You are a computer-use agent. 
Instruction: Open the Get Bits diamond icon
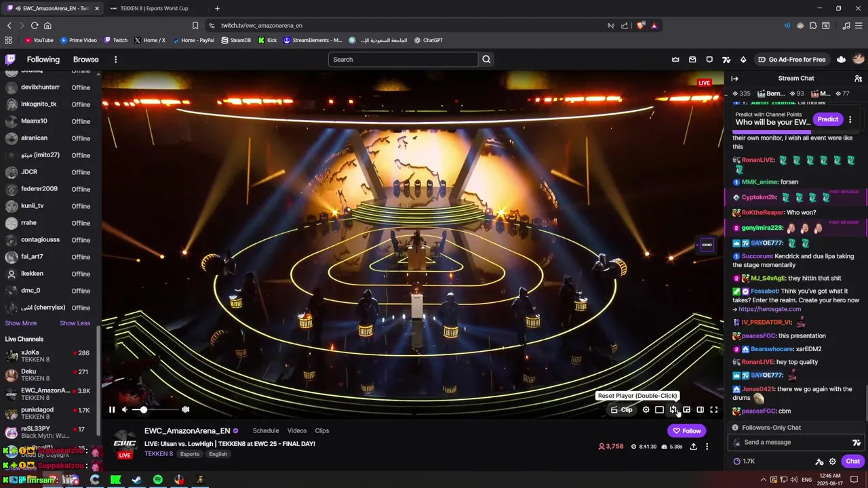click(743, 60)
